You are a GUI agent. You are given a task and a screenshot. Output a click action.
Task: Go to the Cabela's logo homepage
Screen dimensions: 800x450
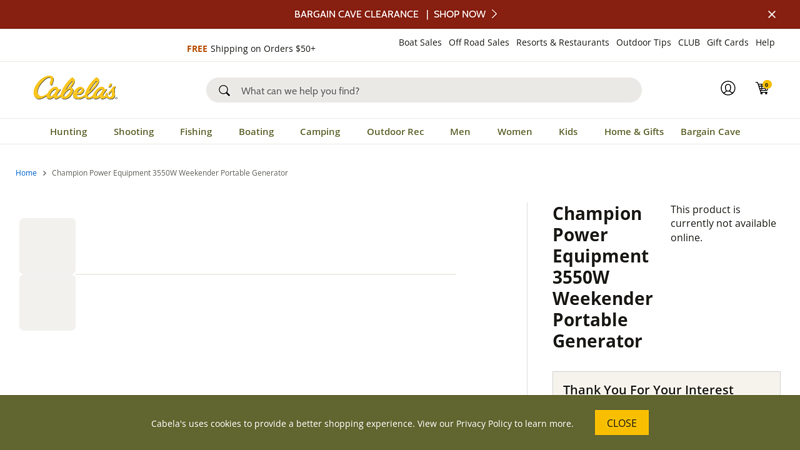click(76, 88)
